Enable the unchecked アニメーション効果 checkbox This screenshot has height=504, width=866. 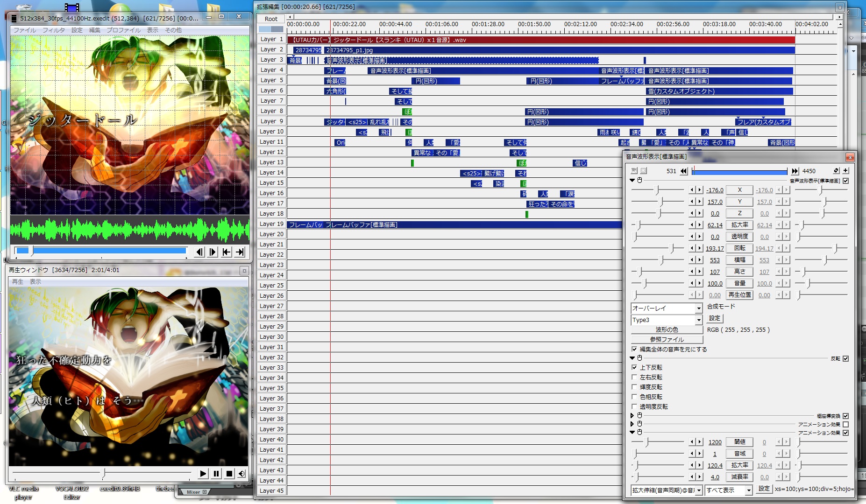coord(846,424)
